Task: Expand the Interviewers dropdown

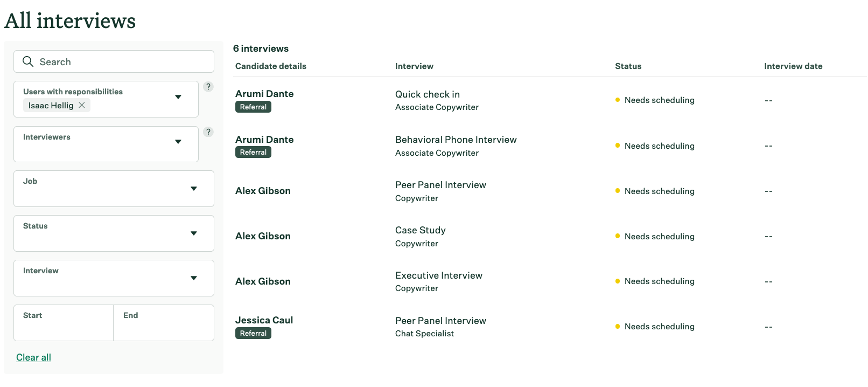Action: tap(178, 142)
